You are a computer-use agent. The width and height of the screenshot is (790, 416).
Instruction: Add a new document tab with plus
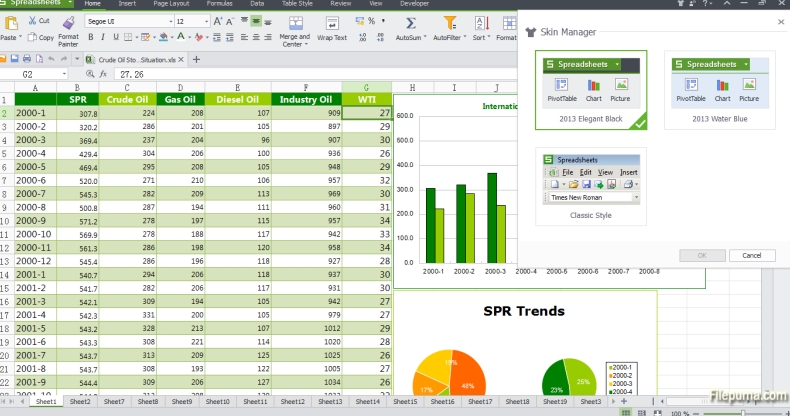tap(196, 59)
